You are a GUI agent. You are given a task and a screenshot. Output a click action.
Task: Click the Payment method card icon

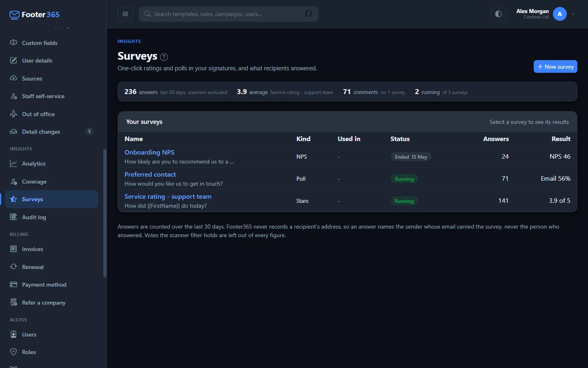point(13,285)
